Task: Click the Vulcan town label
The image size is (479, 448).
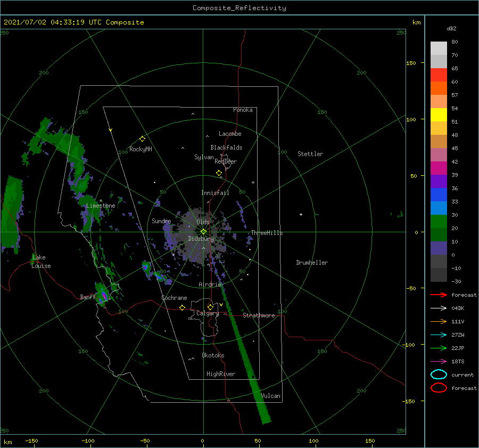Action: [x=271, y=396]
